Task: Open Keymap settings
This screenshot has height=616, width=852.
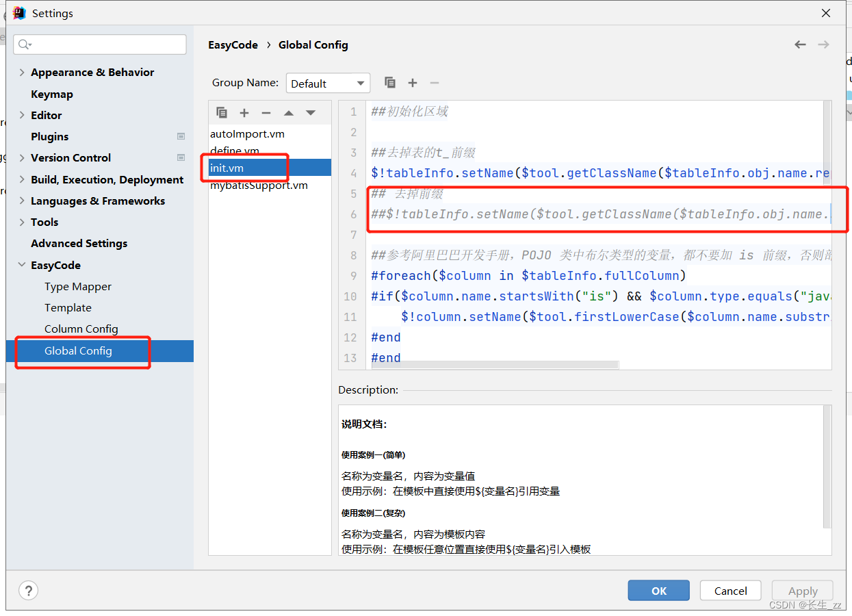Action: coord(52,94)
